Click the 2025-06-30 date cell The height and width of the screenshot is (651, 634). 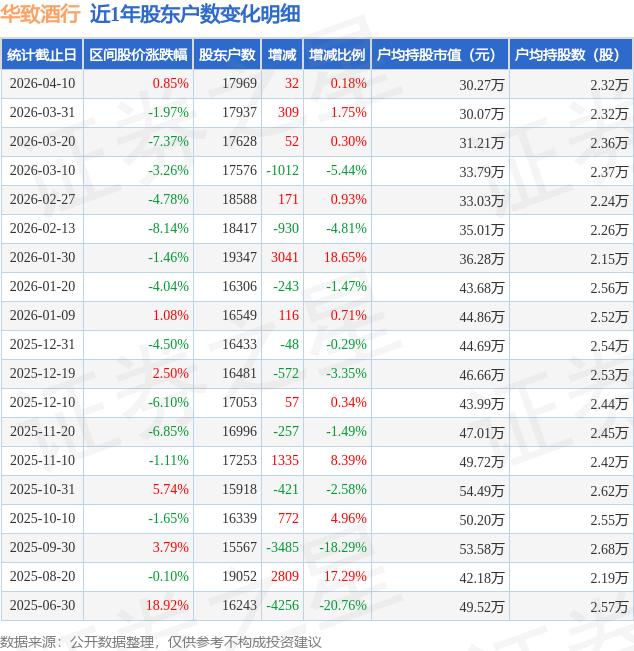(42, 605)
